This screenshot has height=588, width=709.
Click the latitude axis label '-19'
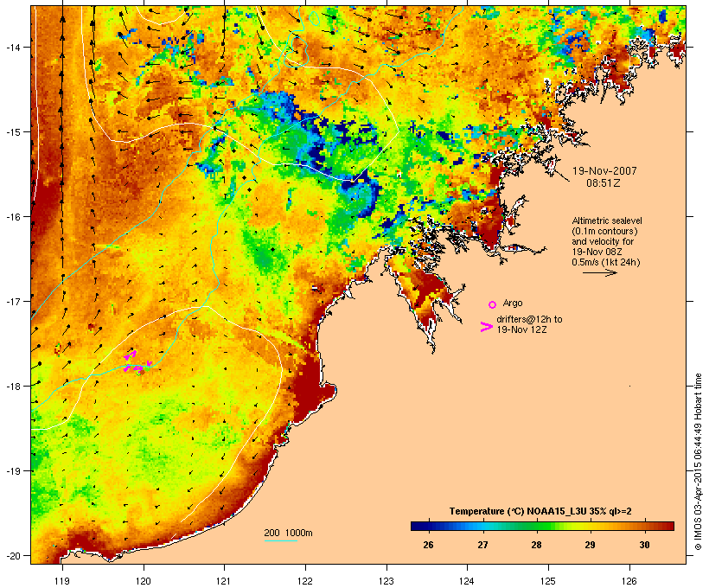pyautogui.click(x=12, y=471)
